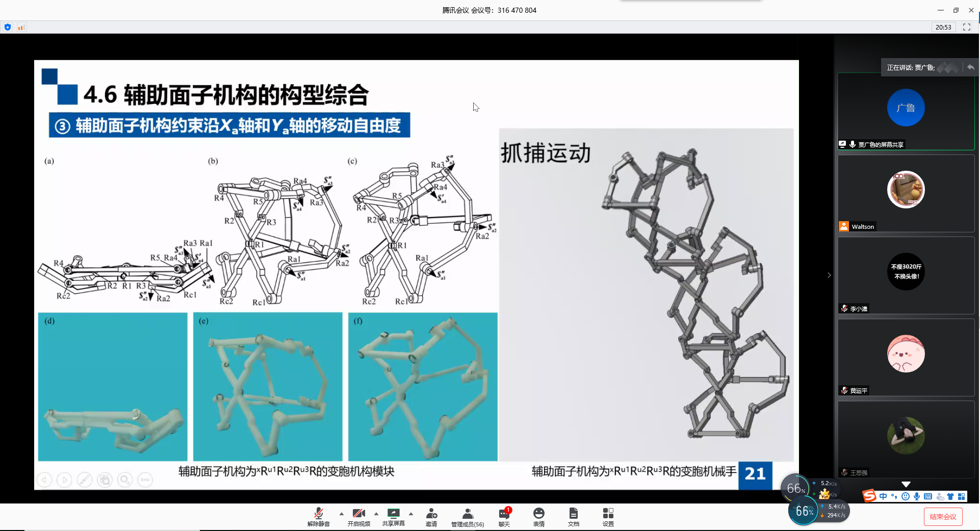Open the Sogou toolbar grid menu
The image size is (980, 531).
point(962,497)
